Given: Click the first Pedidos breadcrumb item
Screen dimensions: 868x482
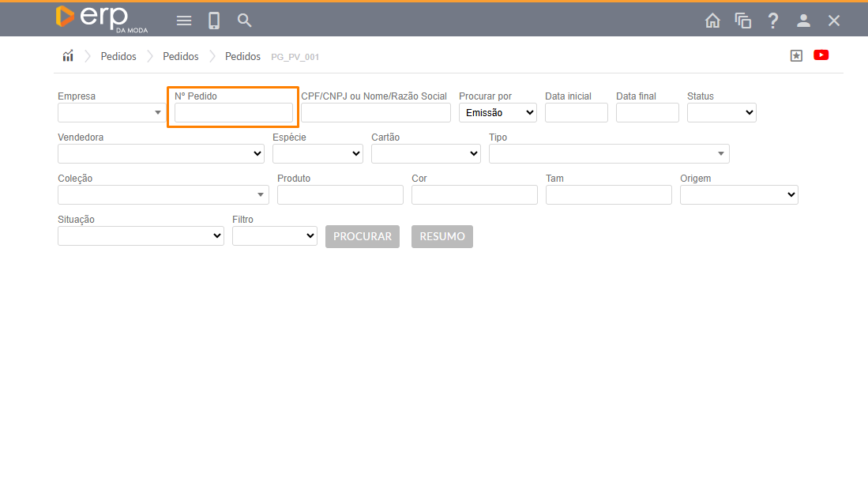Looking at the screenshot, I should [x=118, y=57].
